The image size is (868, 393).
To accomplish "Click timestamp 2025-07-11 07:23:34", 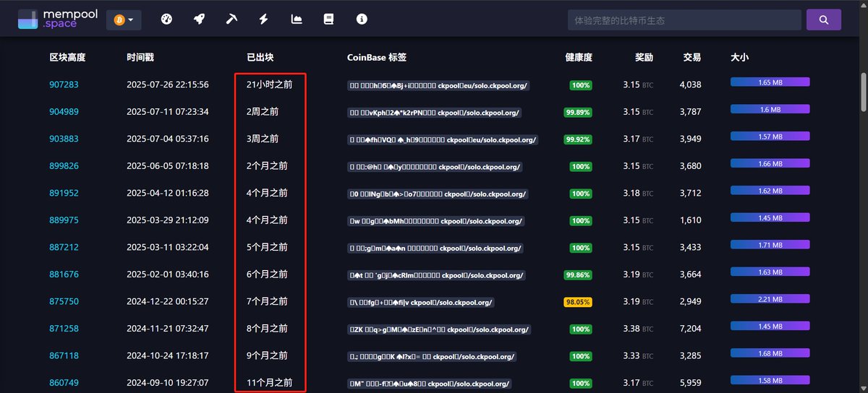I will [x=167, y=112].
